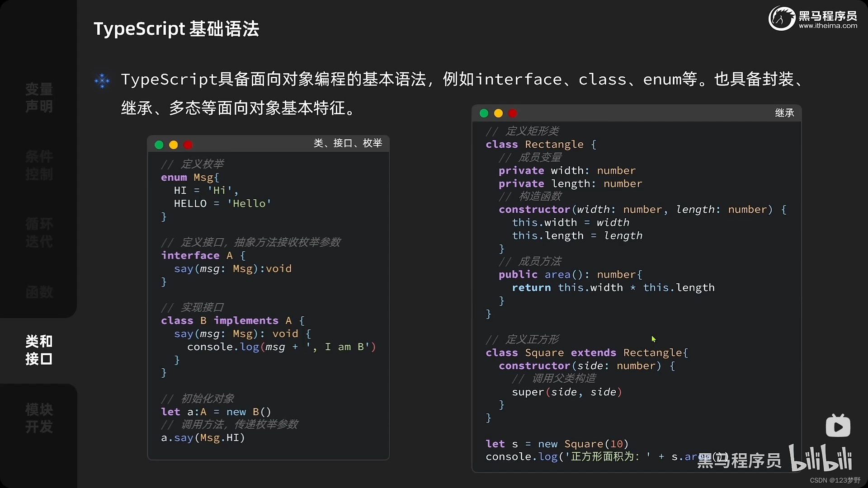Click the green traffic-light dot on the right code window
The height and width of the screenshot is (488, 868).
[483, 113]
